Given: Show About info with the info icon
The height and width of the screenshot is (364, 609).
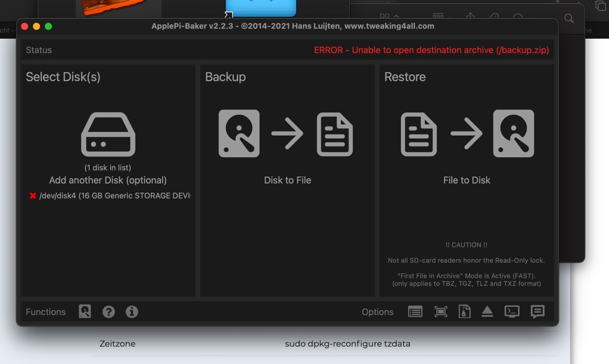Looking at the screenshot, I should [132, 312].
